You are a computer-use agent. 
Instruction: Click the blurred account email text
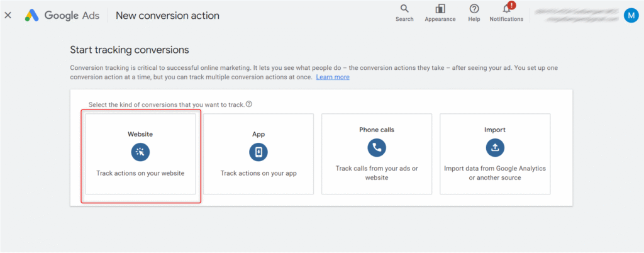tap(575, 15)
